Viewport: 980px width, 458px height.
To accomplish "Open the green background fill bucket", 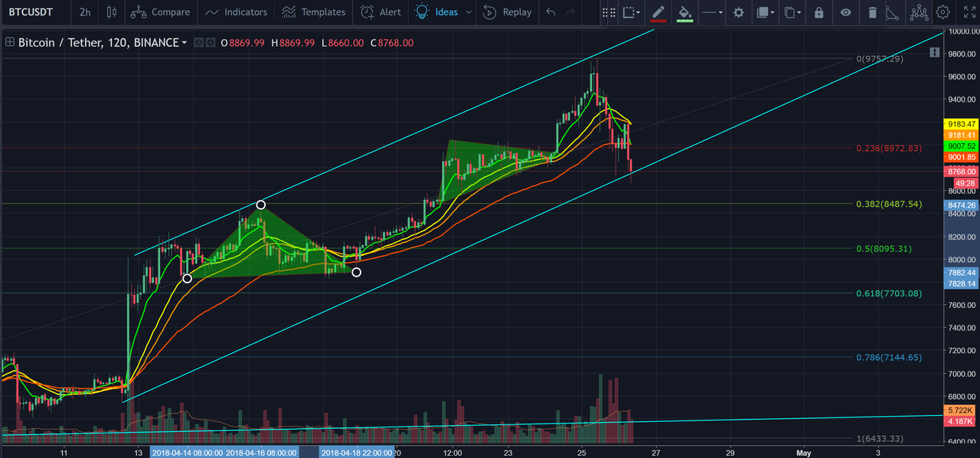I will 685,13.
